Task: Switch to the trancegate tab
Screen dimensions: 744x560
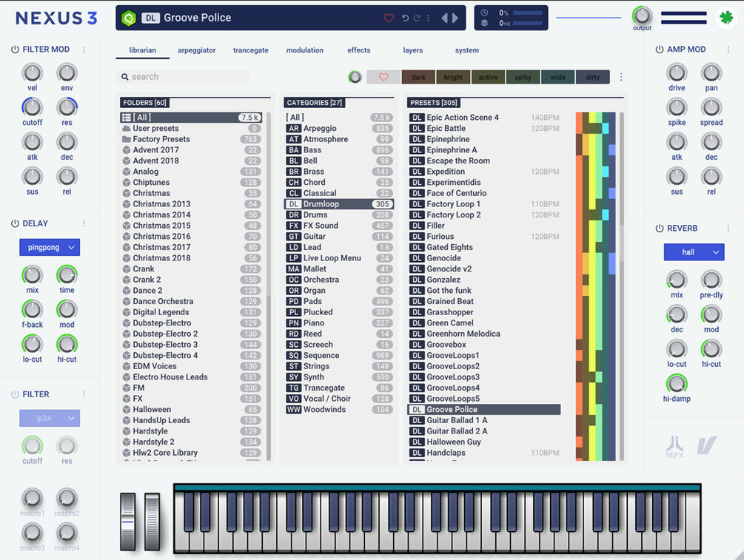Action: 250,50
